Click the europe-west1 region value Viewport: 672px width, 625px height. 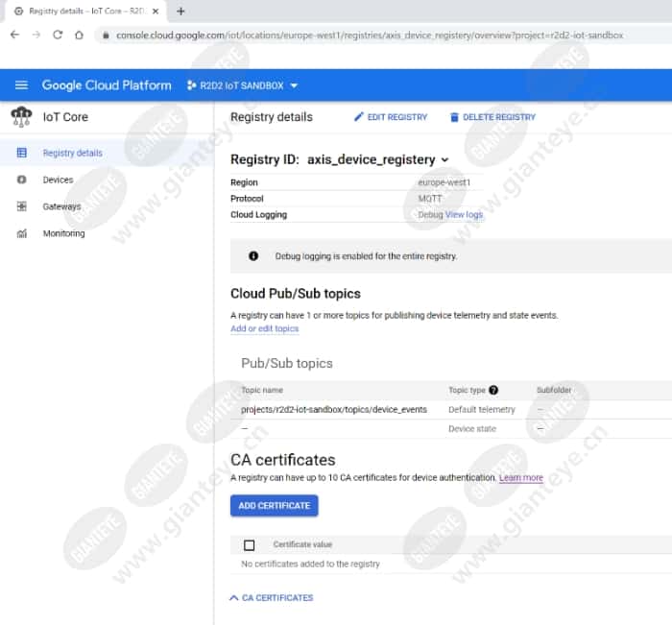[x=444, y=182]
